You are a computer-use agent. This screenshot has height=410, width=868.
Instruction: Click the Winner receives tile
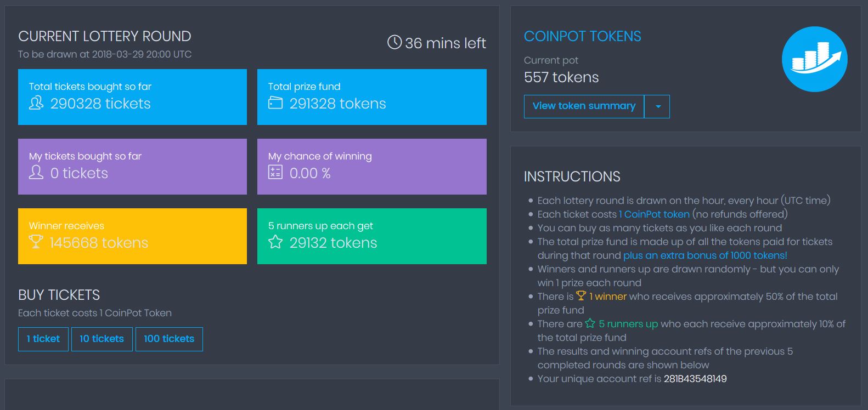pos(132,236)
